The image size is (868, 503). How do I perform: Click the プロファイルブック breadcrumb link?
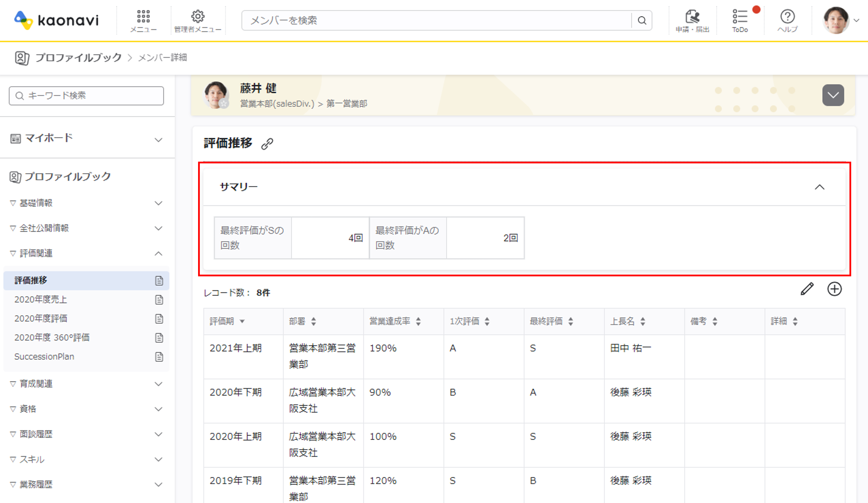pyautogui.click(x=78, y=58)
